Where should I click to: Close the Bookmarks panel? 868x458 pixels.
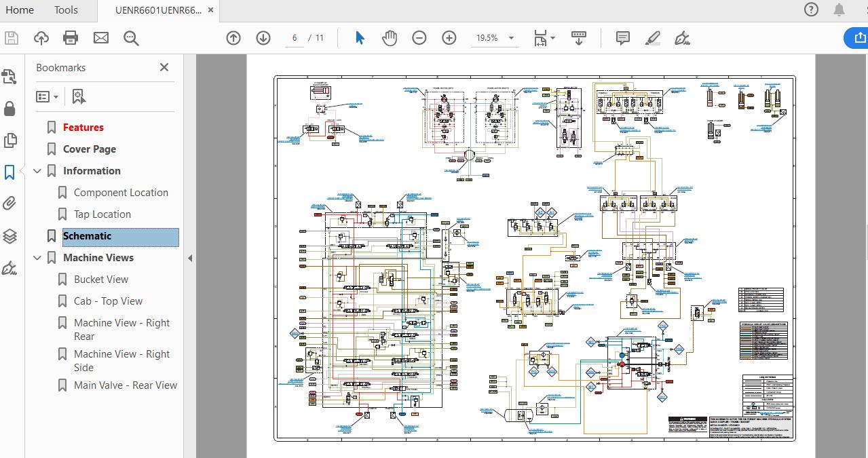(x=164, y=67)
